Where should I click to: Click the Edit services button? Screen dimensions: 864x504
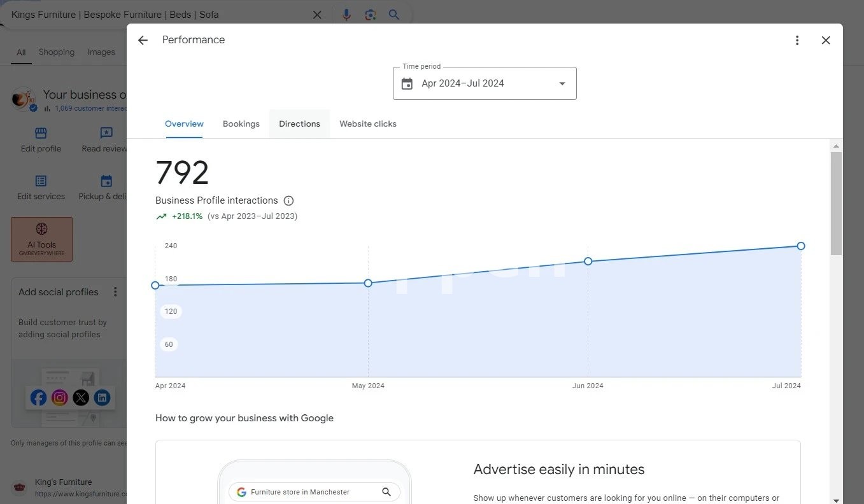[41, 188]
